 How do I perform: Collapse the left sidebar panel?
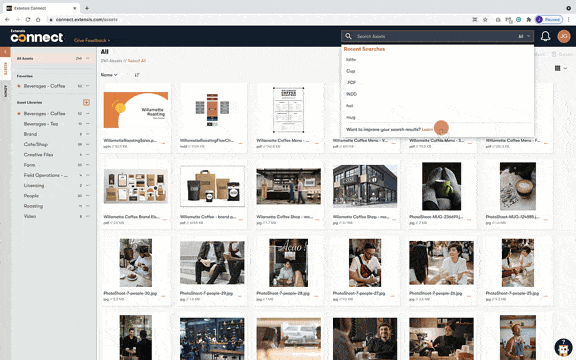tap(5, 52)
